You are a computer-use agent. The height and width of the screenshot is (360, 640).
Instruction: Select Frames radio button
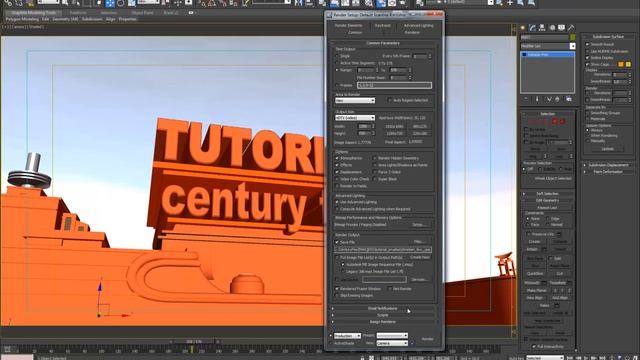(x=337, y=85)
